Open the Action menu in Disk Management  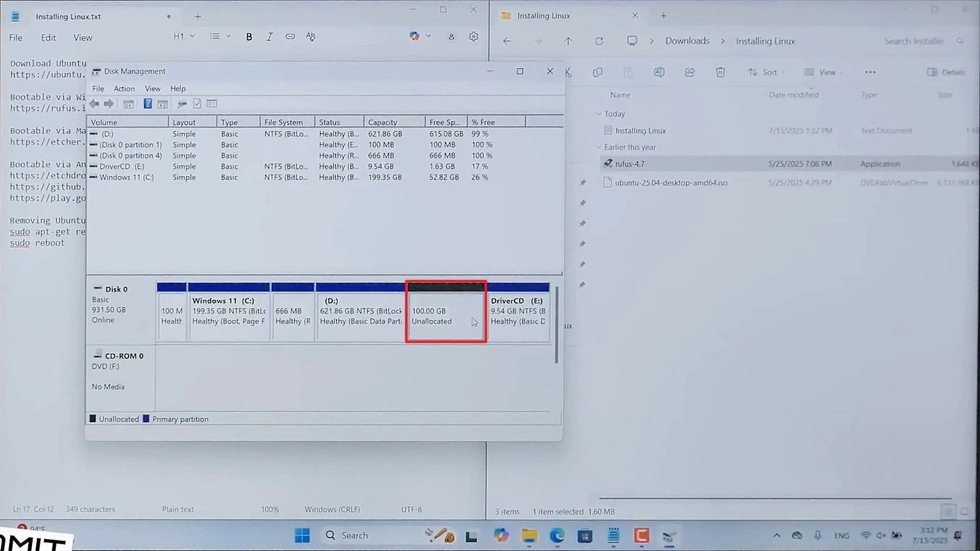point(124,89)
